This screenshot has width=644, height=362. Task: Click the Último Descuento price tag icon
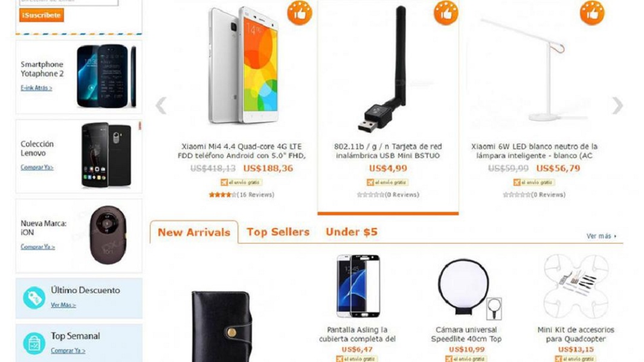(34, 297)
